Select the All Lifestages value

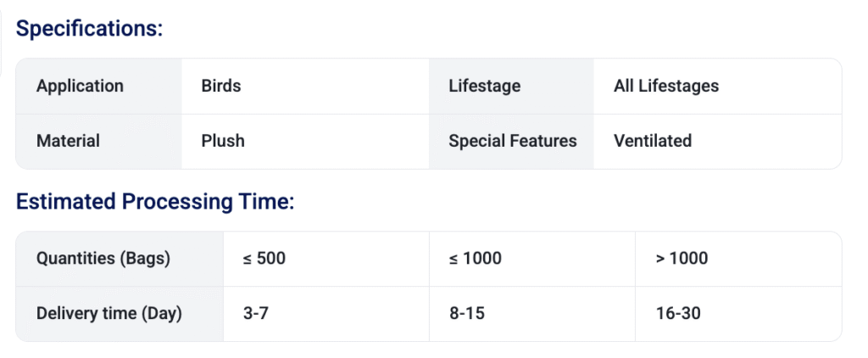[665, 86]
